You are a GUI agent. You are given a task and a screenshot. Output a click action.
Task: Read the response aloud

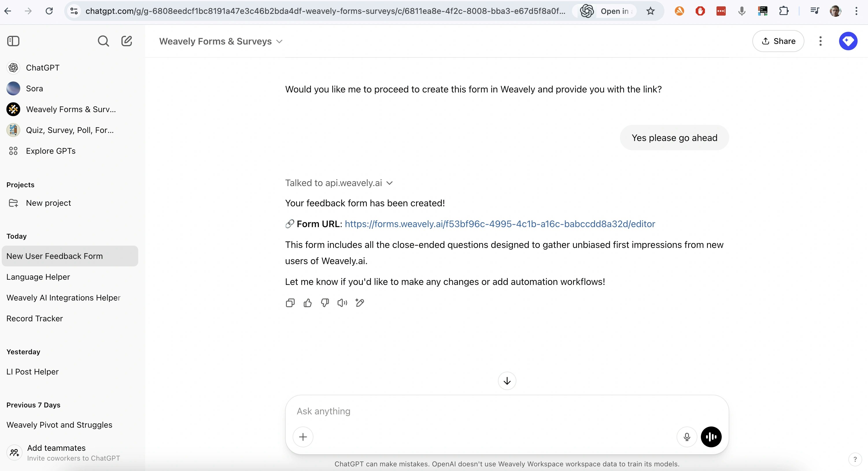pos(342,303)
